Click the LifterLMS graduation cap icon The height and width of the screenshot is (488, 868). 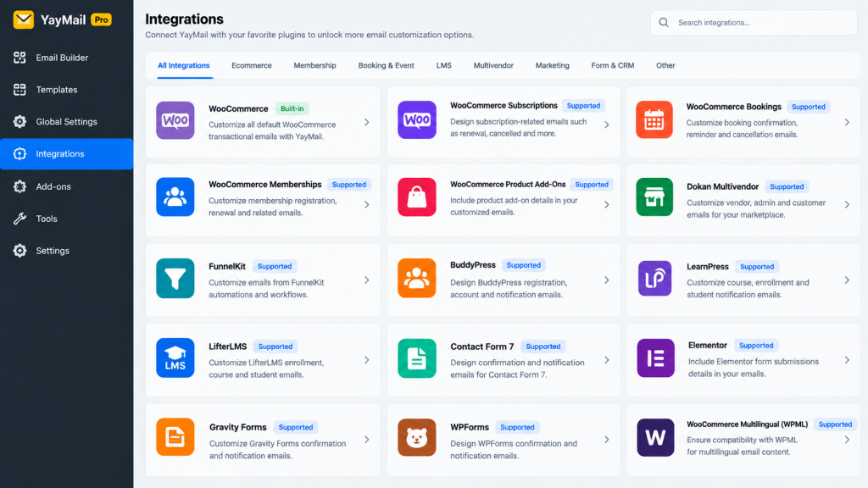(x=175, y=358)
